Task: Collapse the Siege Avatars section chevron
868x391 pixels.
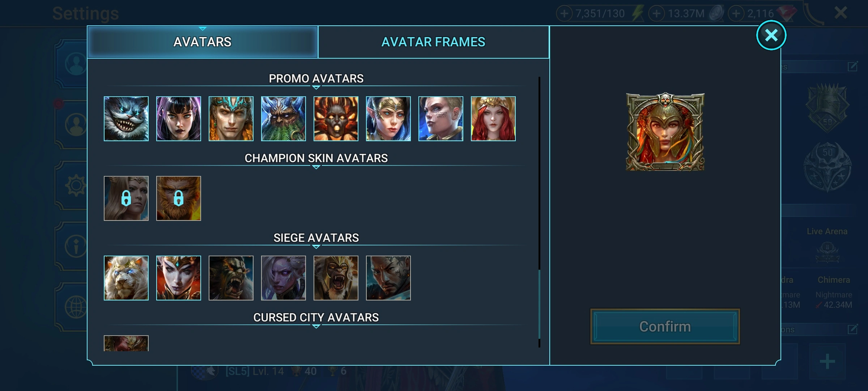Action: pos(316,247)
